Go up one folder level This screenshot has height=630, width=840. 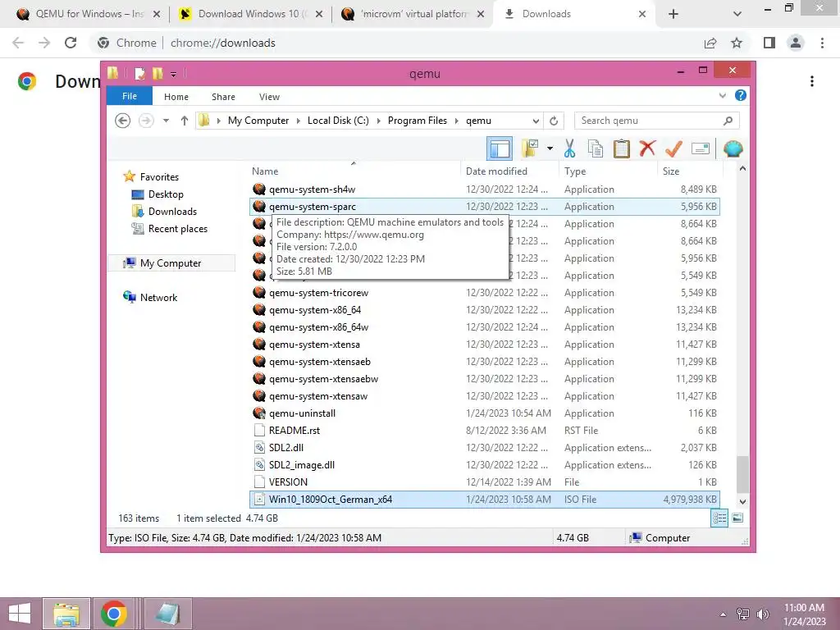pos(185,121)
